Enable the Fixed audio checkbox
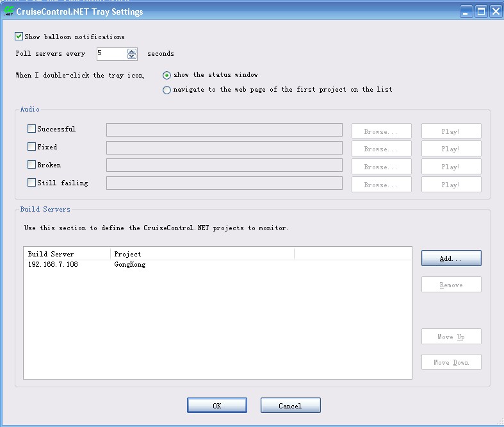 pos(31,147)
